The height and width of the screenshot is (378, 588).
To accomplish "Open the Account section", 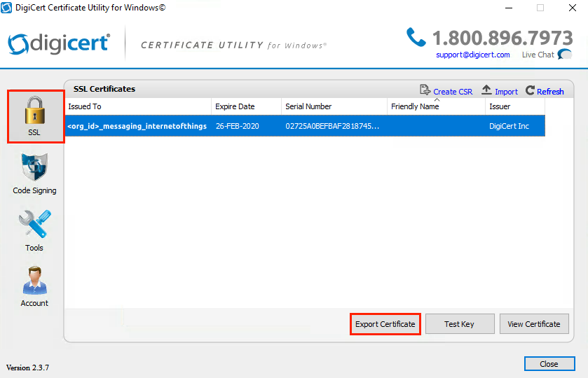I will (x=34, y=281).
